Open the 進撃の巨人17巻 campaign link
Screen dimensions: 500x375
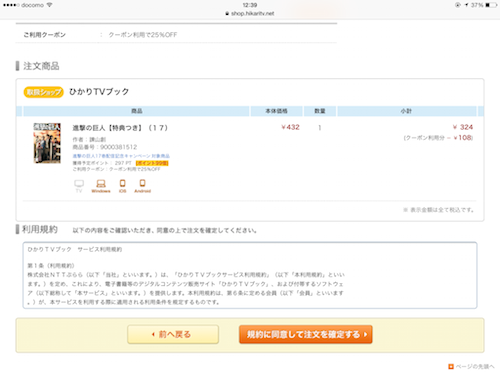coord(121,156)
